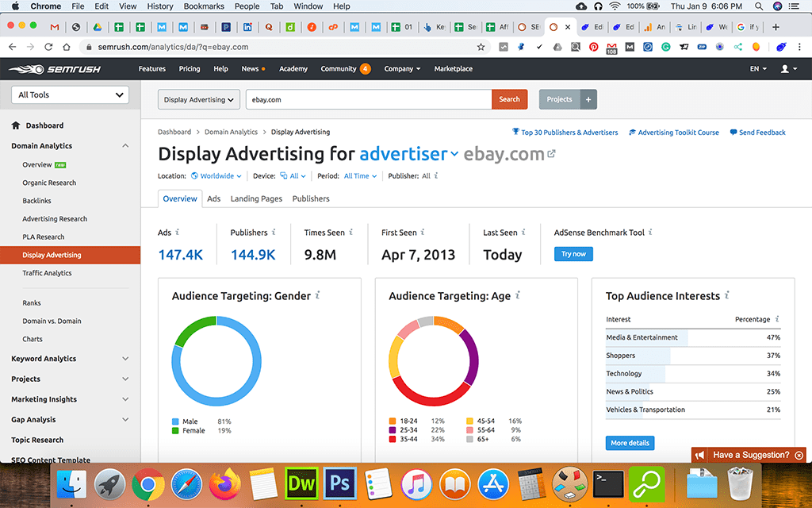Click the info icon next to Ads
The width and height of the screenshot is (812, 508).
click(178, 232)
